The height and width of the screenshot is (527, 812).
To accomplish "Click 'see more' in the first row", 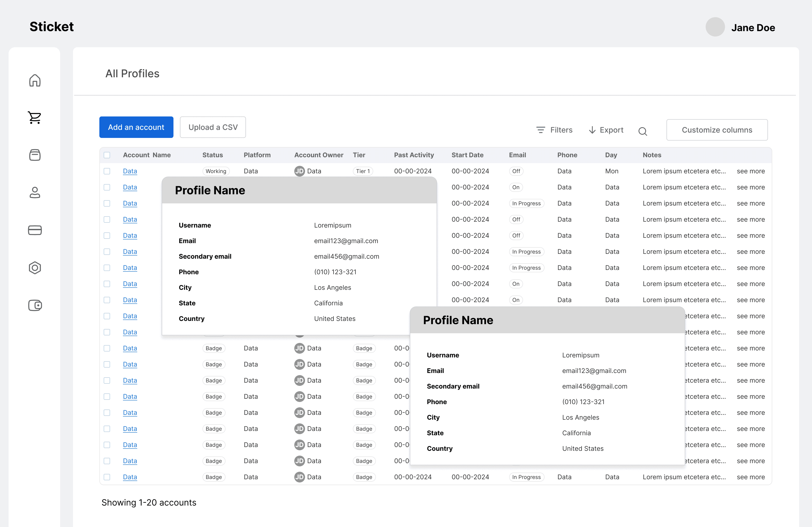I will pyautogui.click(x=751, y=171).
